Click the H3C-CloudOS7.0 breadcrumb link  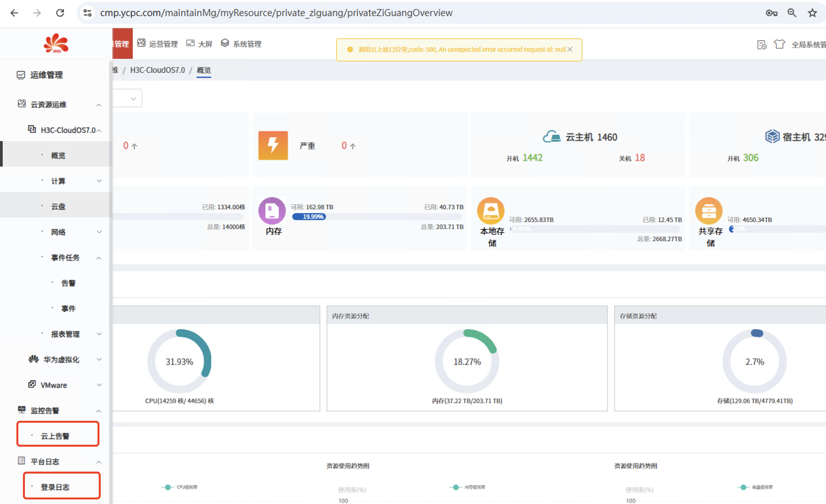158,70
